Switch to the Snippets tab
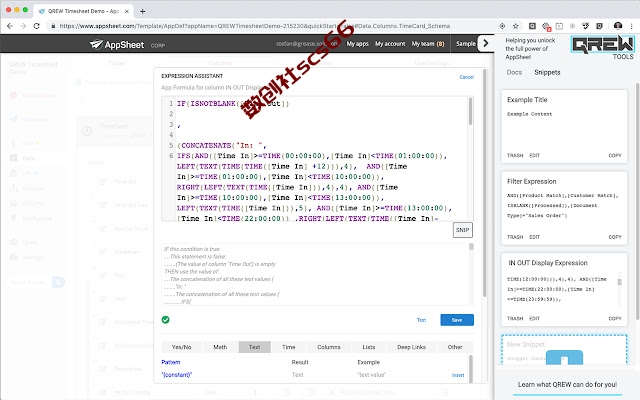The image size is (640, 400). coord(547,72)
